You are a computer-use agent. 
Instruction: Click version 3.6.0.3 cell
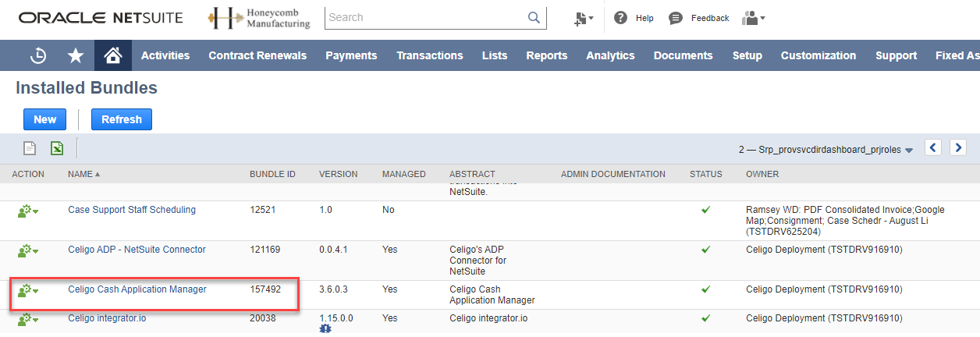(x=334, y=289)
